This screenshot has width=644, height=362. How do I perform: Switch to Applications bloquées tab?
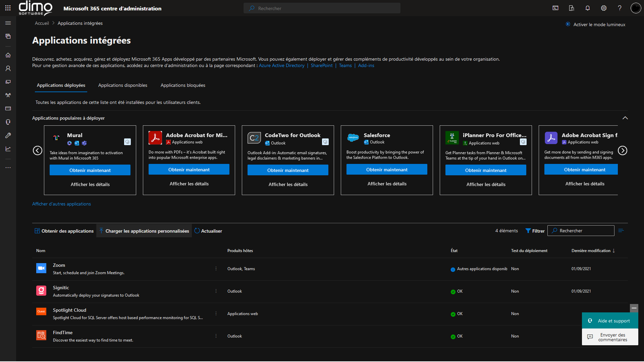click(x=182, y=85)
